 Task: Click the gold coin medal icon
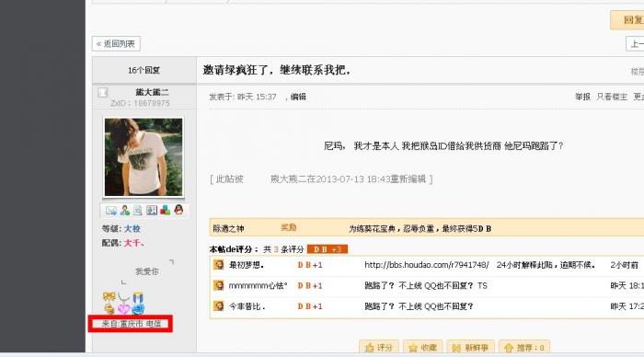pos(109,308)
